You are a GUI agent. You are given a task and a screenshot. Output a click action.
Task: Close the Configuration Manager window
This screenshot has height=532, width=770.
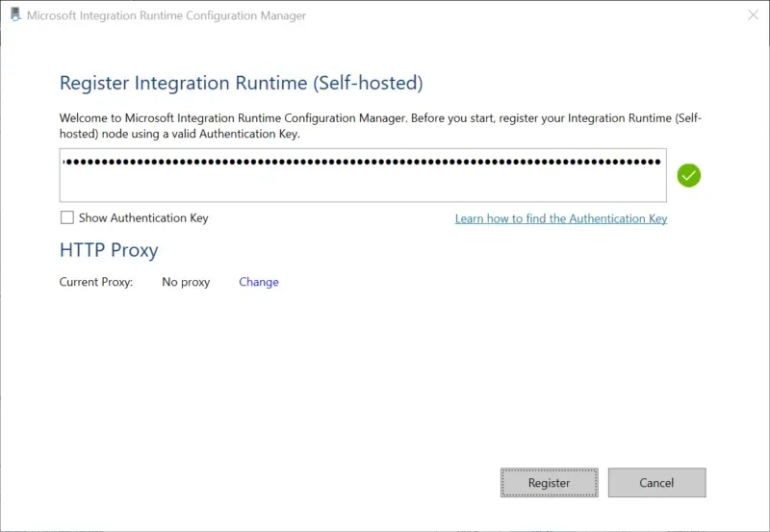pyautogui.click(x=752, y=15)
